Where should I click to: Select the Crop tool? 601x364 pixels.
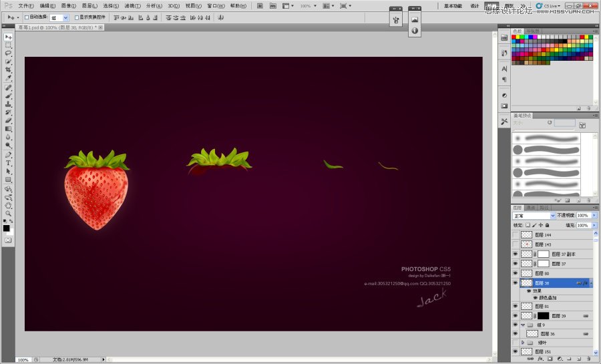[9, 69]
